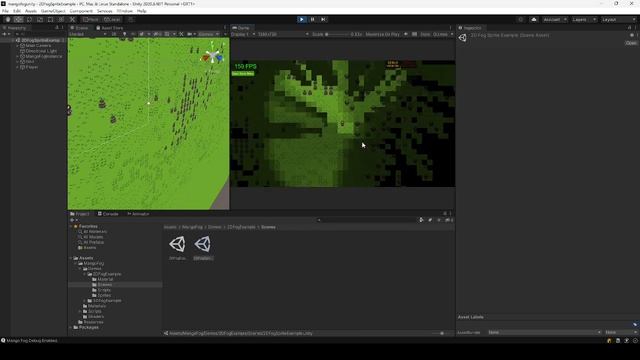Toggle the Local handle rotation button
640x360 pixels.
(x=112, y=19)
